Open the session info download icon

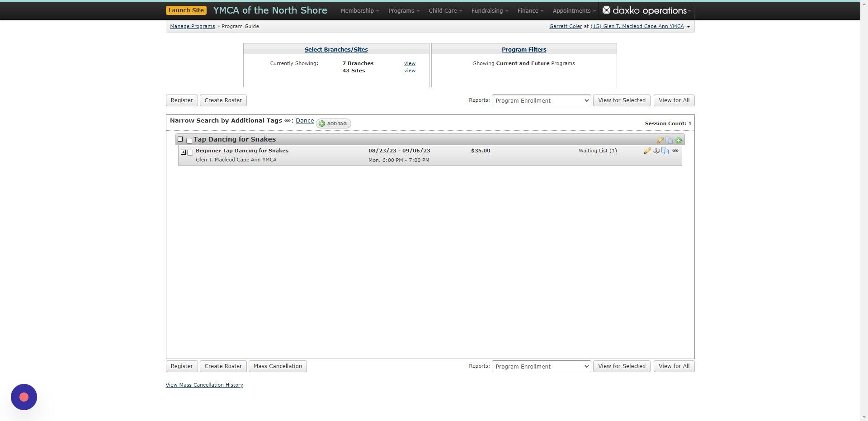[x=656, y=151]
